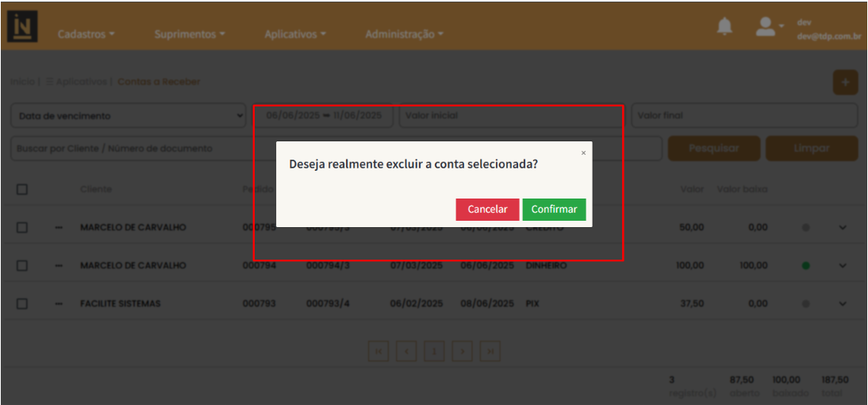868x405 pixels.
Task: Open the Aplicativos menu
Action: point(295,34)
